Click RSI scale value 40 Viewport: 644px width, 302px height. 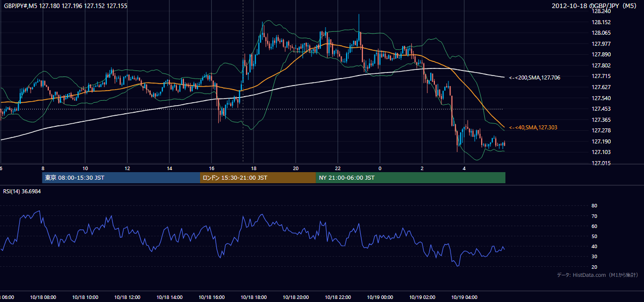(594, 246)
